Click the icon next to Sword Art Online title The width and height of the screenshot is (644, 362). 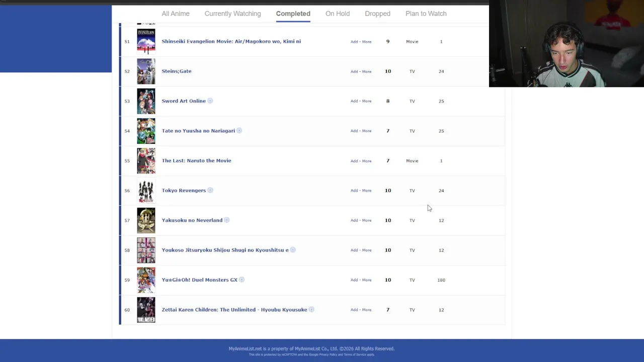pyautogui.click(x=210, y=101)
